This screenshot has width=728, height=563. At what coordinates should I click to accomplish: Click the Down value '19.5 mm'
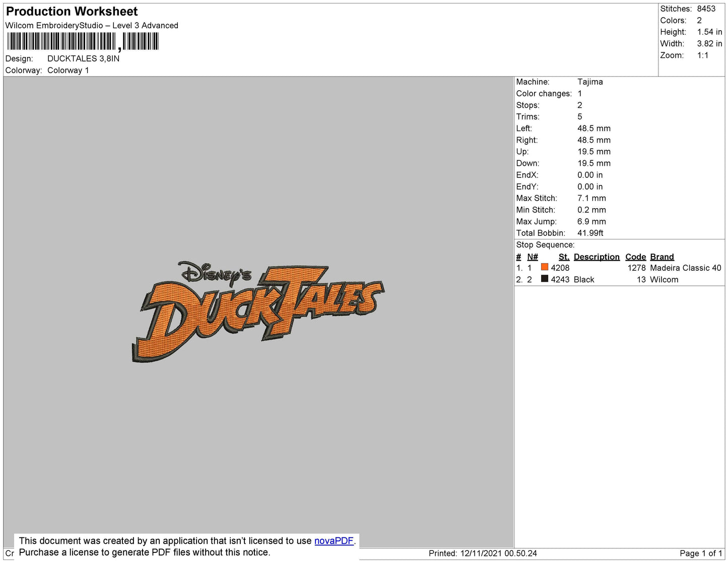[x=594, y=163]
